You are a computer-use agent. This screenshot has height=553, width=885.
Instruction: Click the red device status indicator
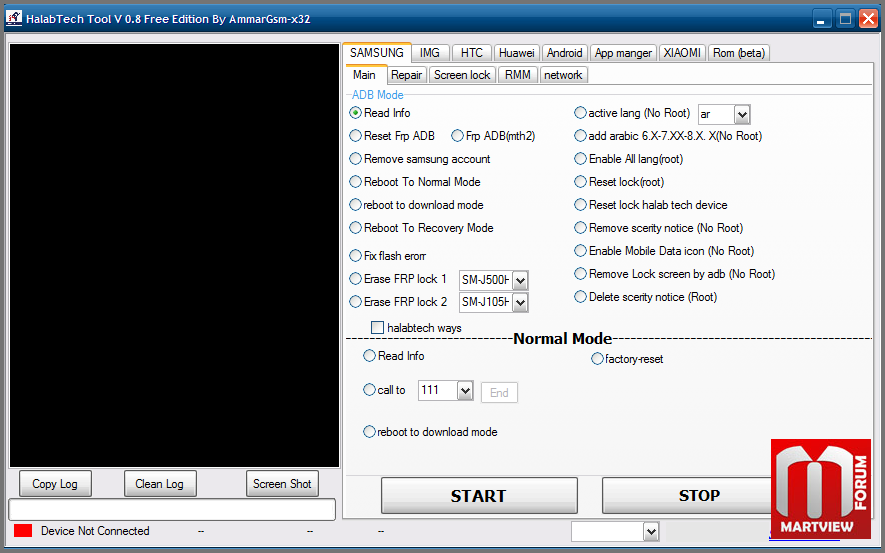[x=23, y=531]
